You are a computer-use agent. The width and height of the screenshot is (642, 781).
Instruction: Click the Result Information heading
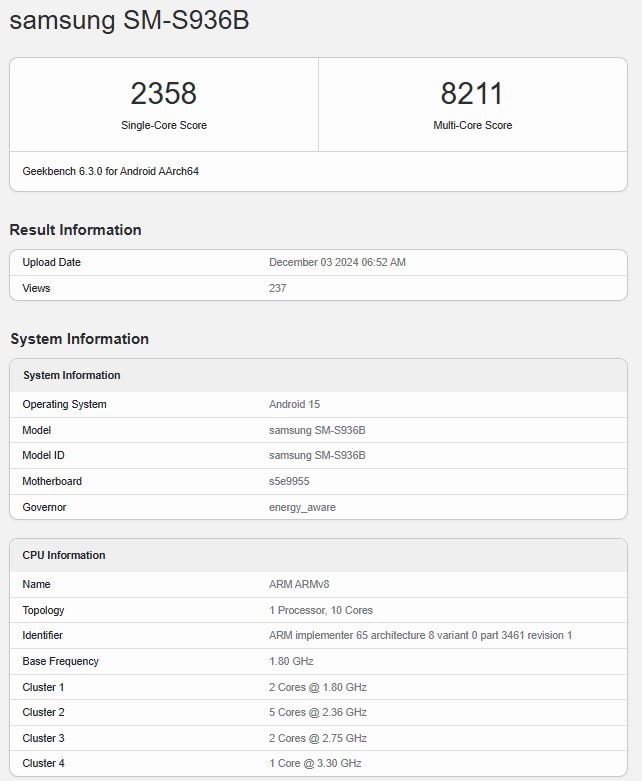point(75,230)
